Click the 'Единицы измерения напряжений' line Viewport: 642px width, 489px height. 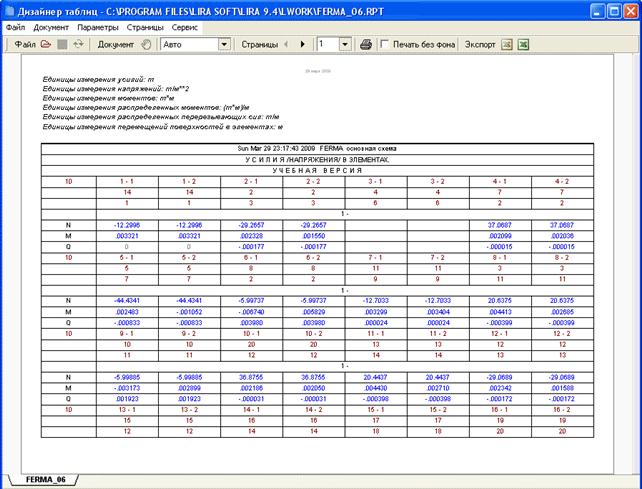coord(116,89)
